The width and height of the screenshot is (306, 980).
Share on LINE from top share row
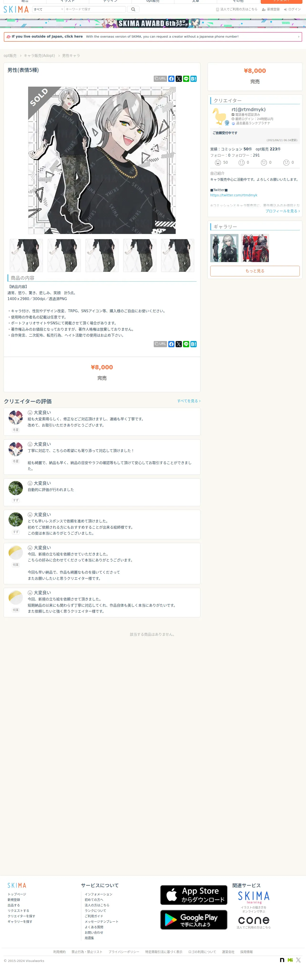click(186, 79)
